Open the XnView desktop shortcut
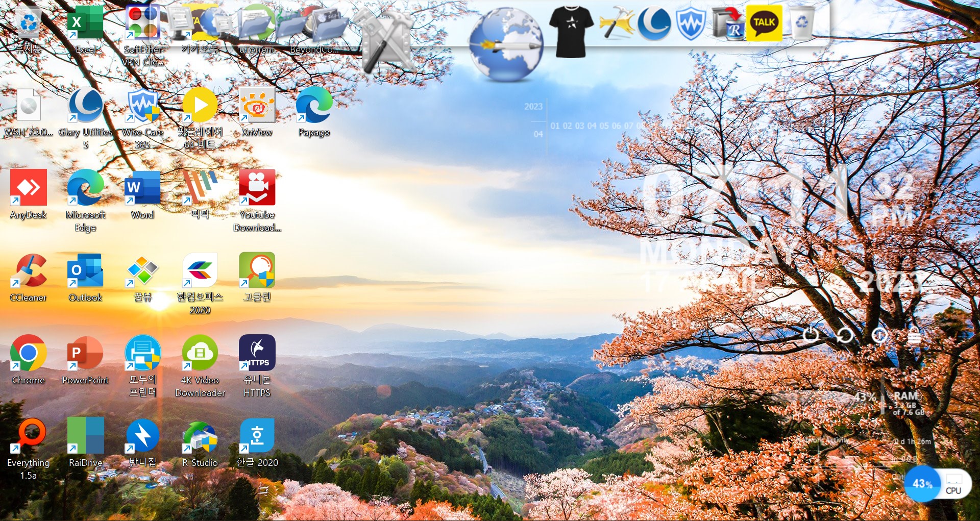Image resolution: width=980 pixels, height=521 pixels. (257, 112)
